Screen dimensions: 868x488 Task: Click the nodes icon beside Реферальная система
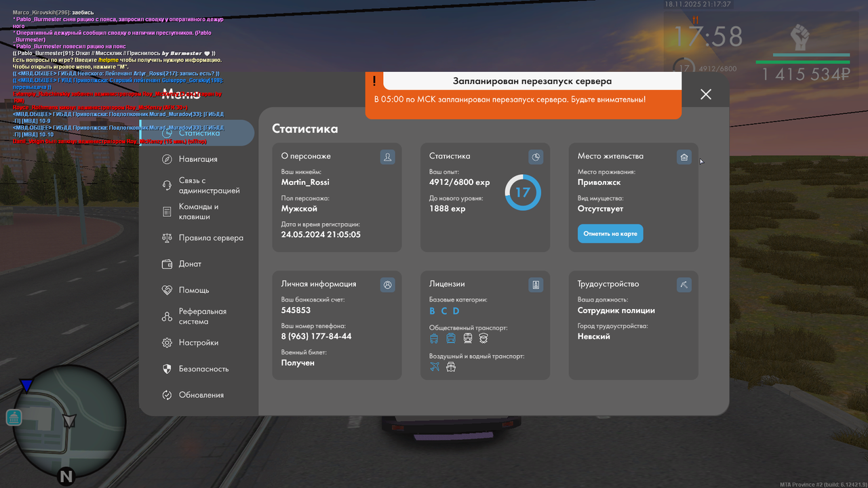coord(167,317)
